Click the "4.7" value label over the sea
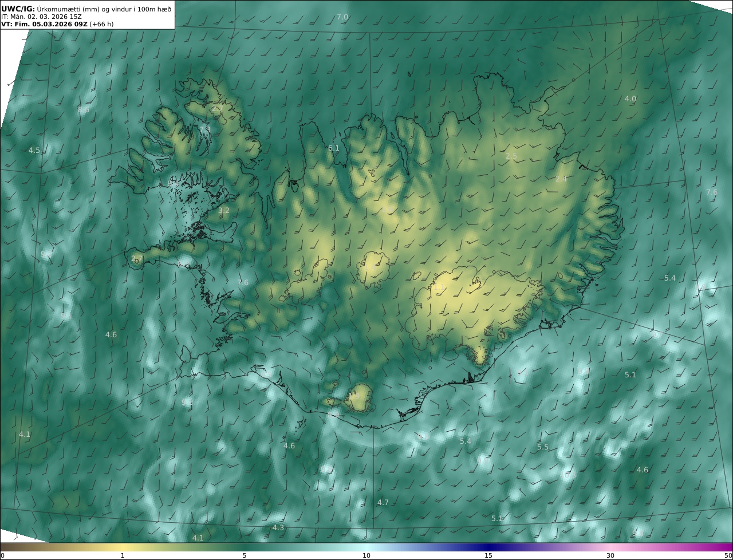The image size is (733, 560). click(383, 502)
